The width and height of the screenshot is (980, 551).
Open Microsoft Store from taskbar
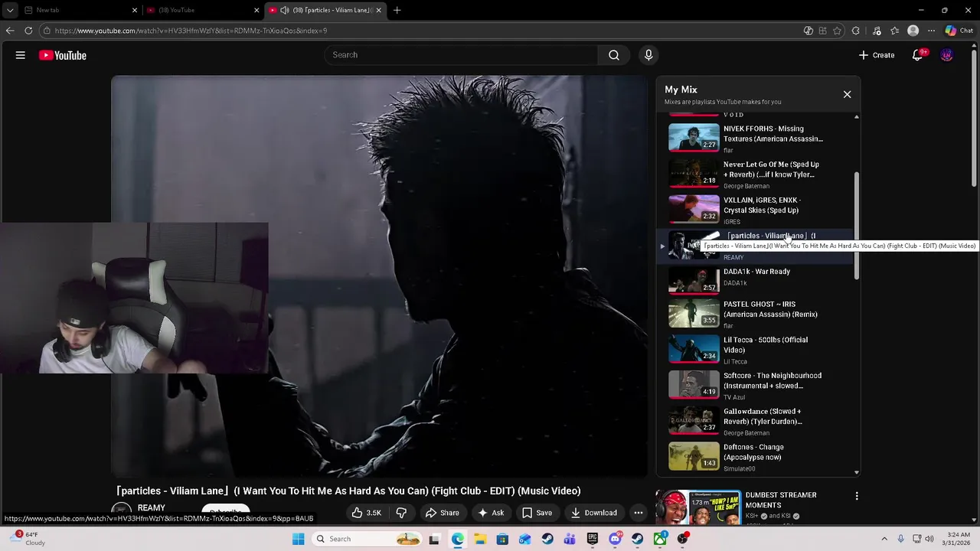point(502,539)
